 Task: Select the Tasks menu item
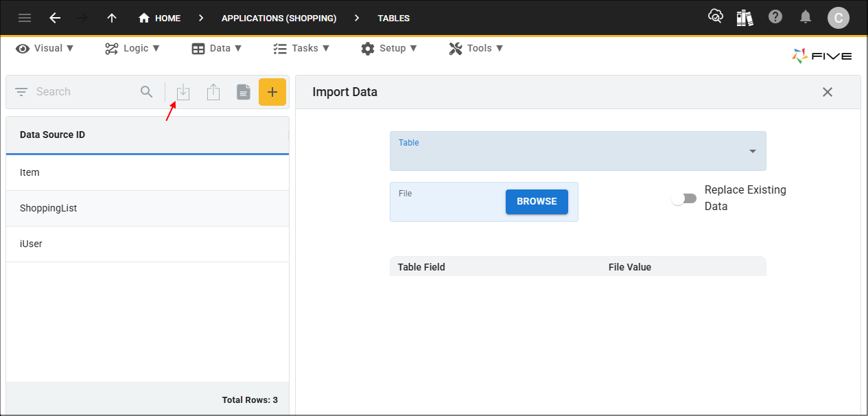tap(301, 48)
